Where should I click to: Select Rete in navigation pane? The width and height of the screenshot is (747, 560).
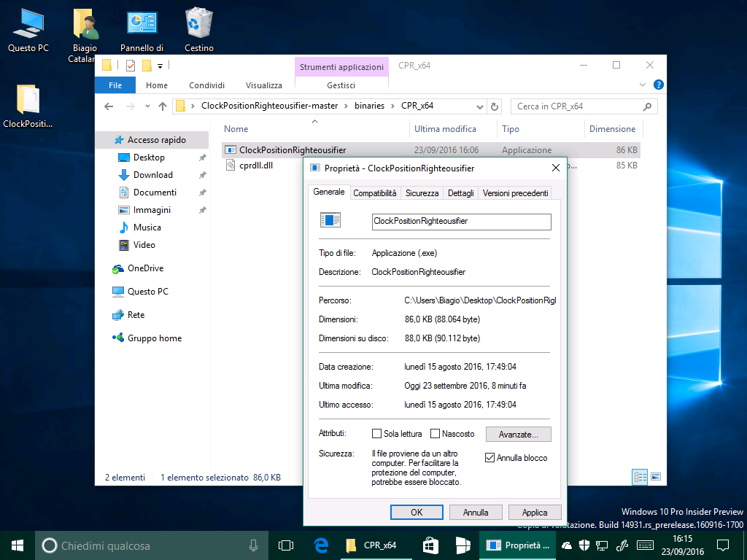tap(135, 315)
